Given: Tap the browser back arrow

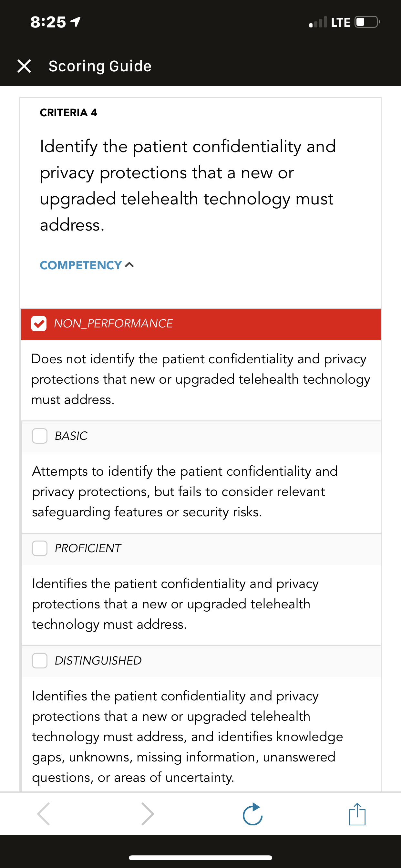Looking at the screenshot, I should click(44, 814).
